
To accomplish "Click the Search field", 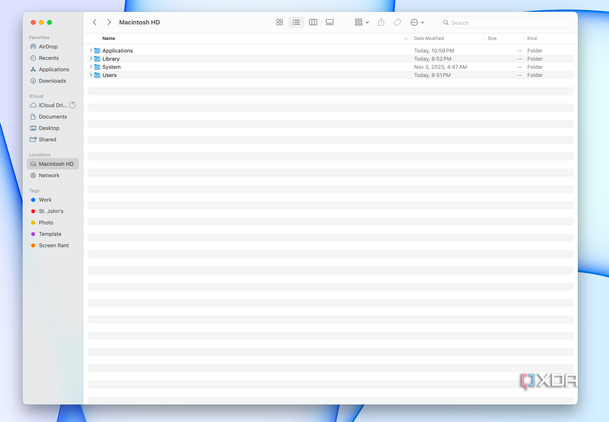I will (506, 23).
